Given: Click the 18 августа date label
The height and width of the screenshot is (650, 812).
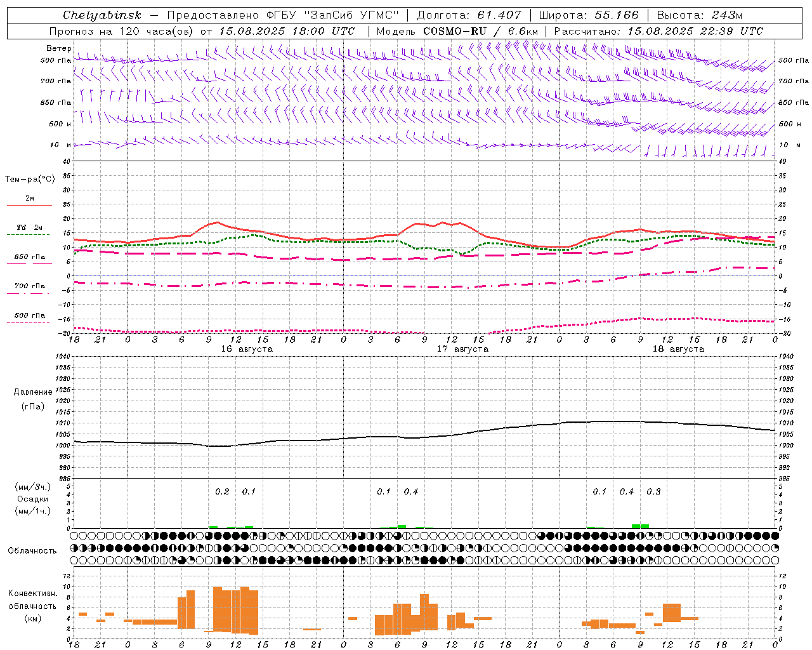Looking at the screenshot, I should [678, 349].
